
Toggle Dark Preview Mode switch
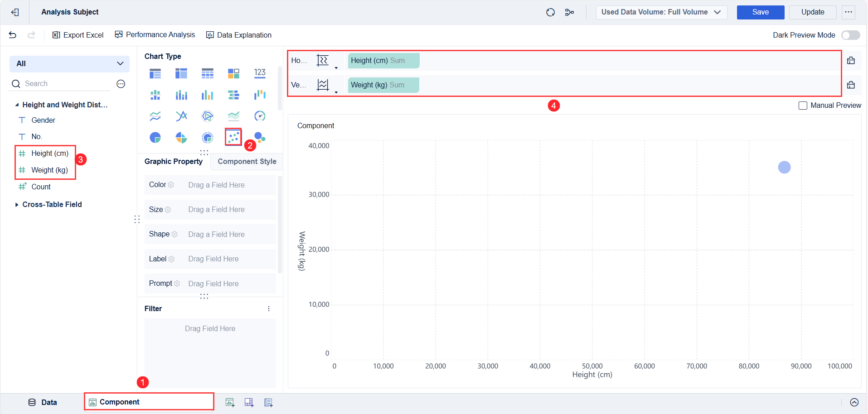click(x=851, y=35)
